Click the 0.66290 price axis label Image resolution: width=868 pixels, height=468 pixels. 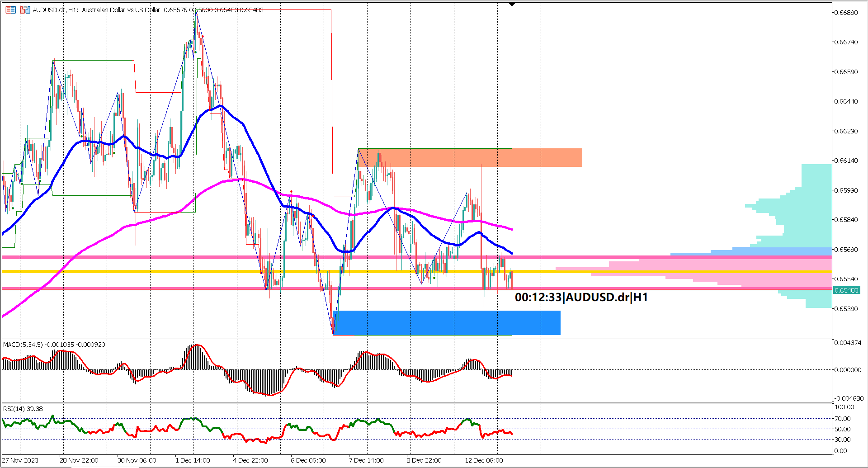[846, 131]
